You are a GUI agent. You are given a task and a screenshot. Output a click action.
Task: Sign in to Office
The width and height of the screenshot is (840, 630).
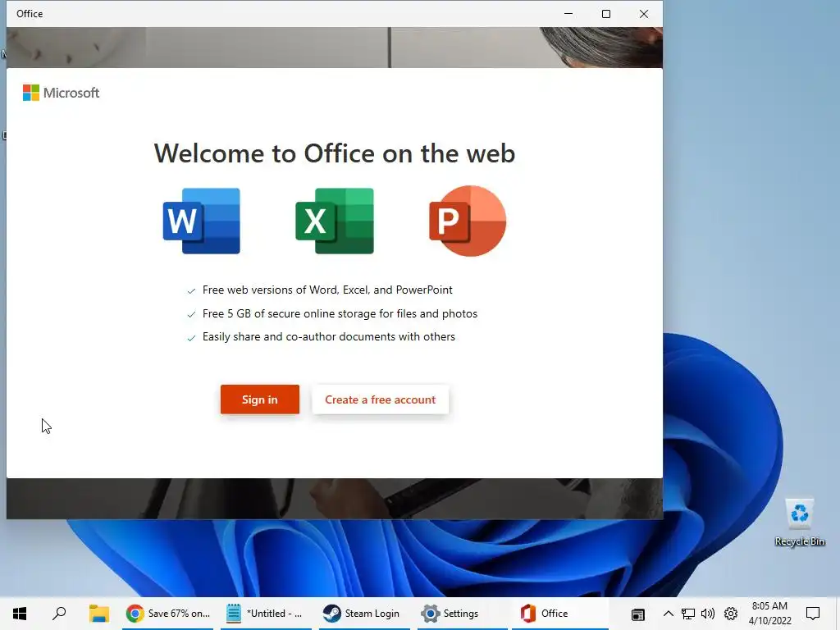[x=260, y=399]
